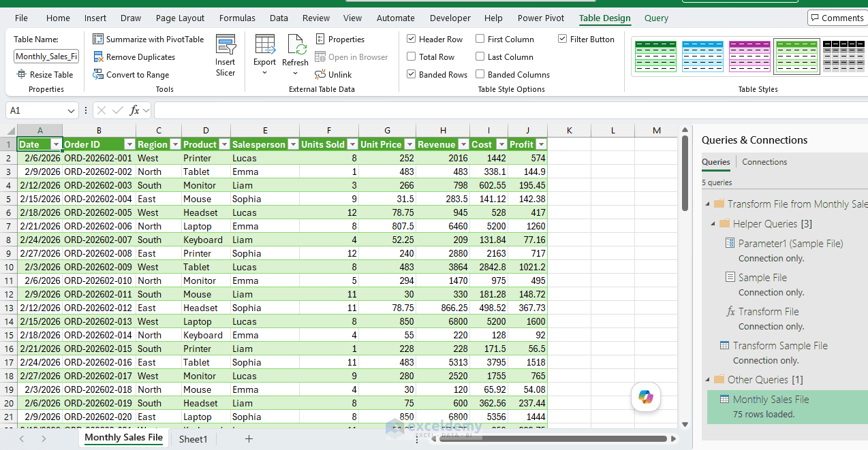
Task: Switch to the Sheet1 worksheet tab
Action: [193, 439]
